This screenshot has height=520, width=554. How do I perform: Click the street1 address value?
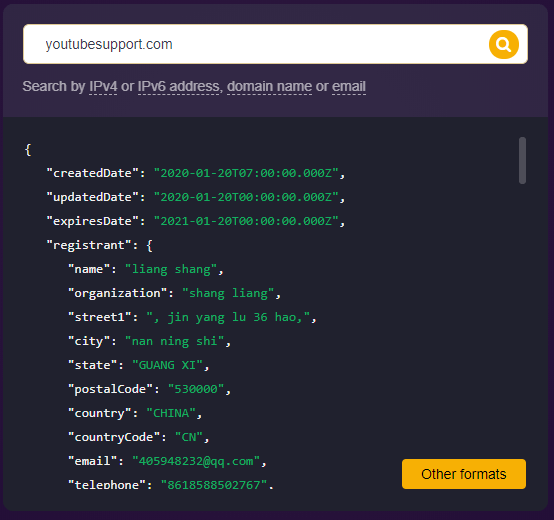tap(228, 318)
